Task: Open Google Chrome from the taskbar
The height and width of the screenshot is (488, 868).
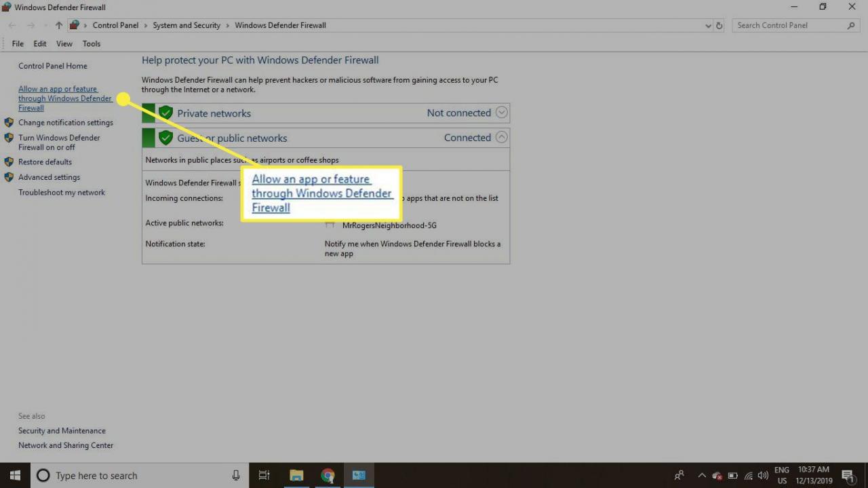Action: coord(328,475)
